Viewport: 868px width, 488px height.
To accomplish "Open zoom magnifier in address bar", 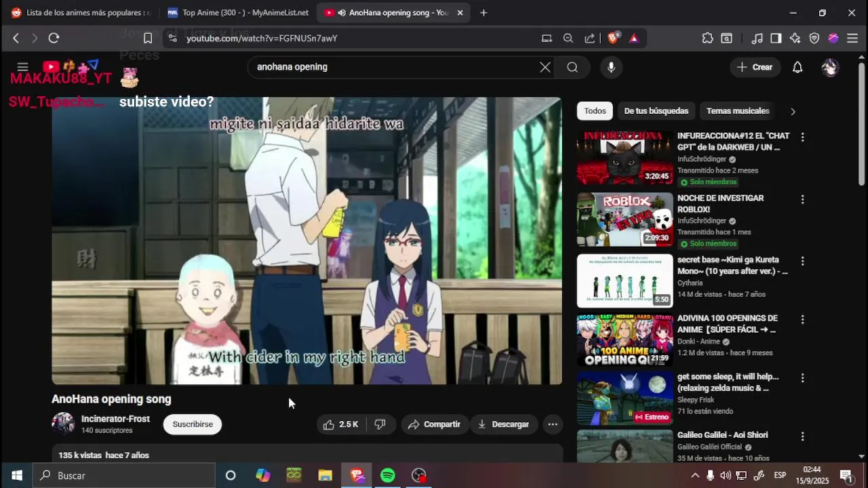I will tap(568, 39).
